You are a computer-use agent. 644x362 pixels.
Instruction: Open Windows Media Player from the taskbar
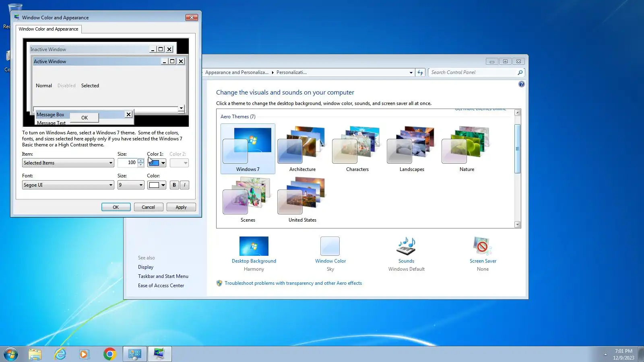(84, 354)
